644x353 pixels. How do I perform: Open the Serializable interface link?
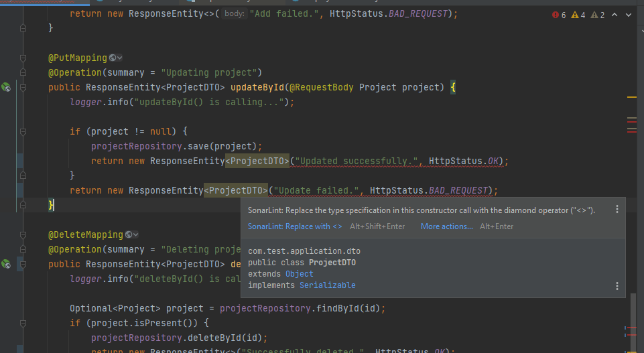[327, 285]
